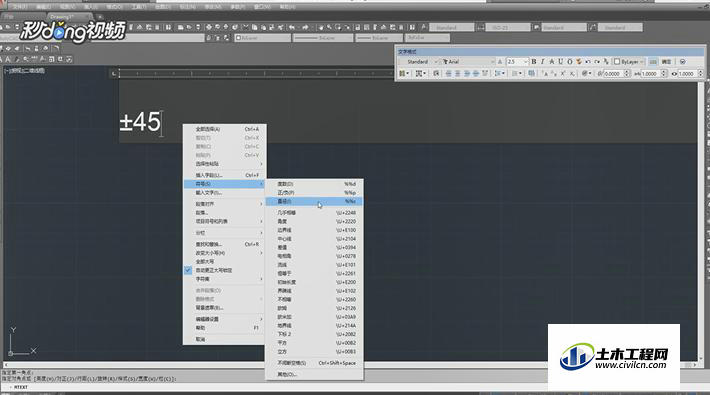Image resolution: width=710 pixels, height=395 pixels.
Task: Click the 确定 button in text formatting toolbar
Action: [x=667, y=62]
